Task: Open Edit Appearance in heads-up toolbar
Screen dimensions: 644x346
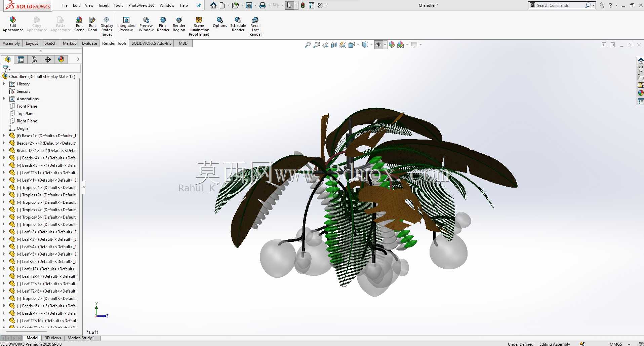Action: click(392, 45)
